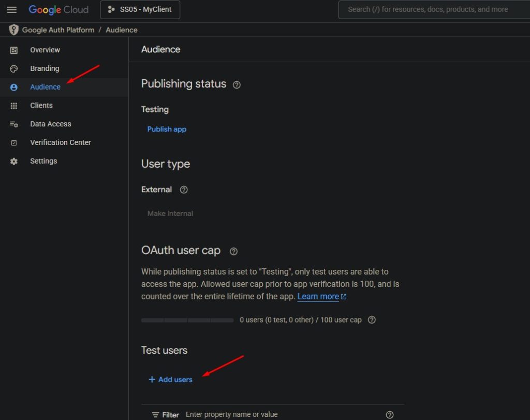Click help icon beside OAuth user cap
Image resolution: width=530 pixels, height=420 pixels.
[233, 251]
